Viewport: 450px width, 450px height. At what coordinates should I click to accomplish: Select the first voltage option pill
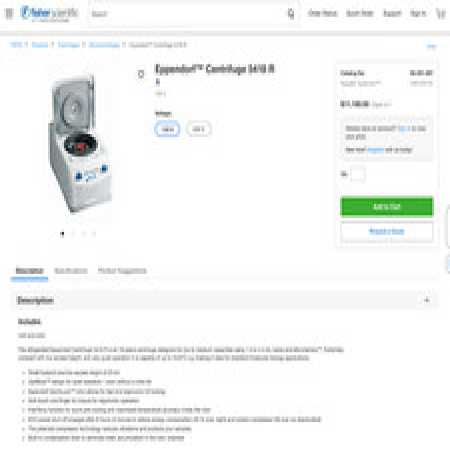pos(167,129)
